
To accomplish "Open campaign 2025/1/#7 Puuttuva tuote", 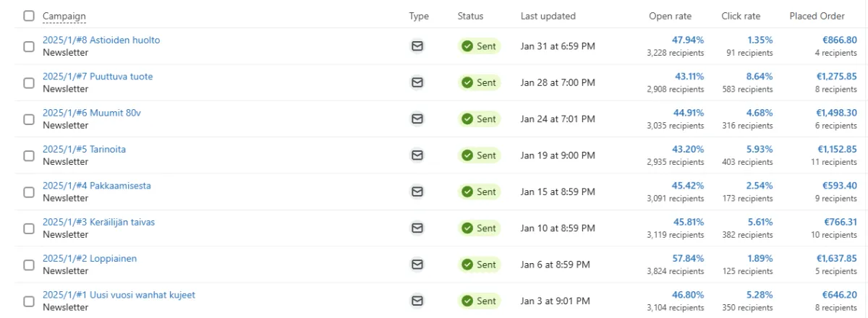I will [x=98, y=77].
